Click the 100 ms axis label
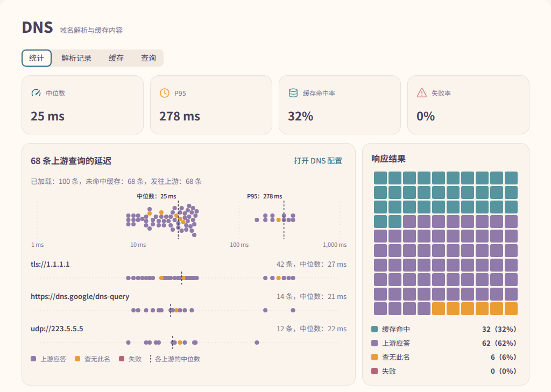 pyautogui.click(x=239, y=245)
